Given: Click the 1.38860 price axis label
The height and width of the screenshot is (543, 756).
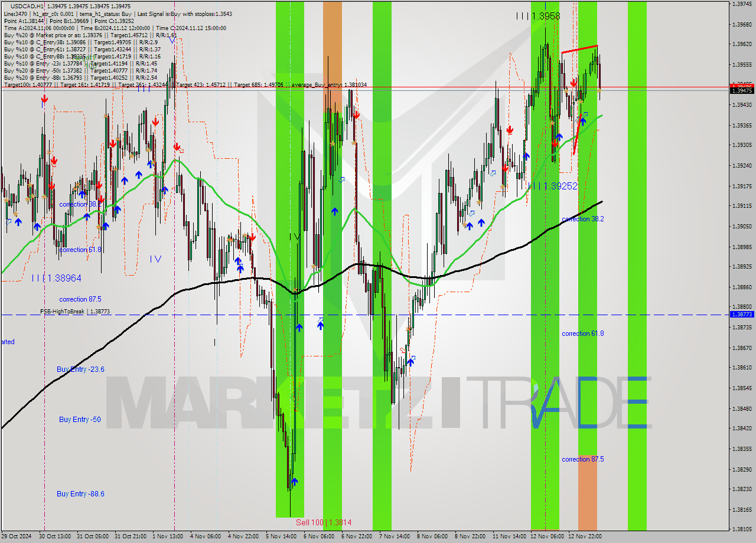Looking at the screenshot, I should [x=742, y=287].
